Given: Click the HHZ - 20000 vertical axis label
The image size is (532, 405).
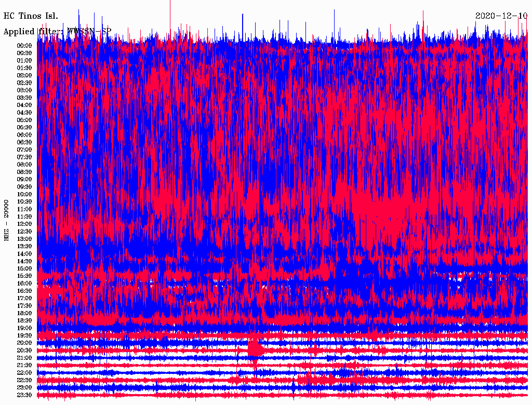Looking at the screenshot, I should coord(7,220).
